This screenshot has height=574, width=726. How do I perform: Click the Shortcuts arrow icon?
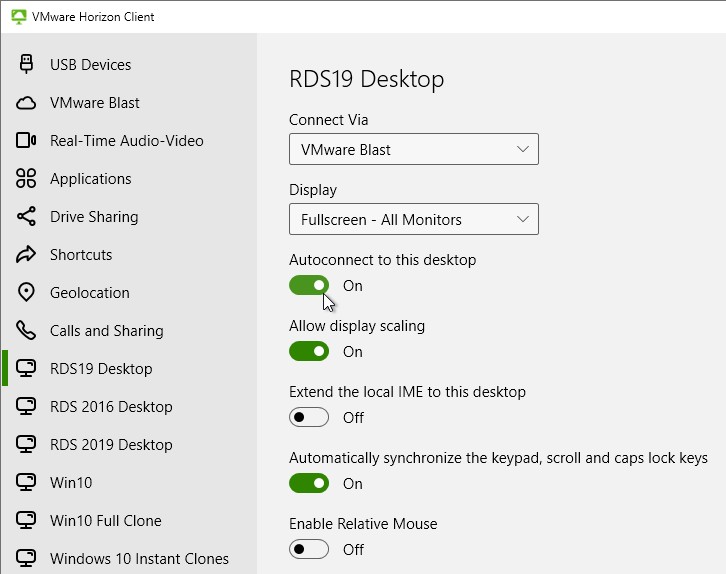tap(26, 254)
